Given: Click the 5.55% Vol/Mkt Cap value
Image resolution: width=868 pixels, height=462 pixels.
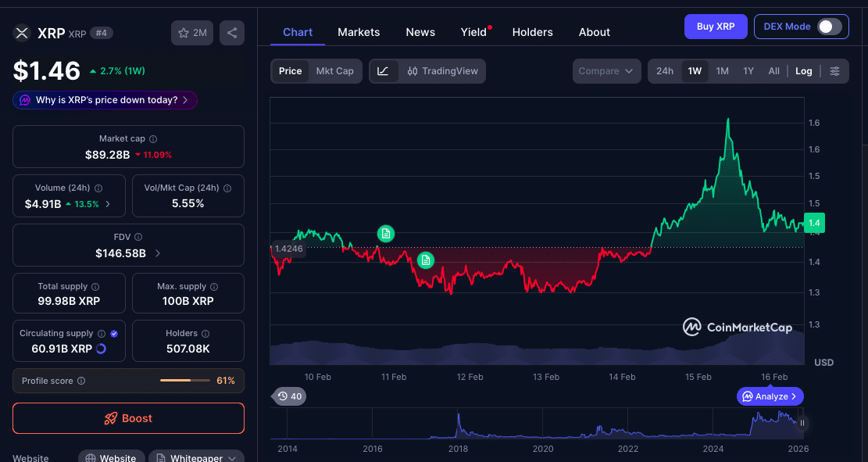Looking at the screenshot, I should tap(188, 203).
